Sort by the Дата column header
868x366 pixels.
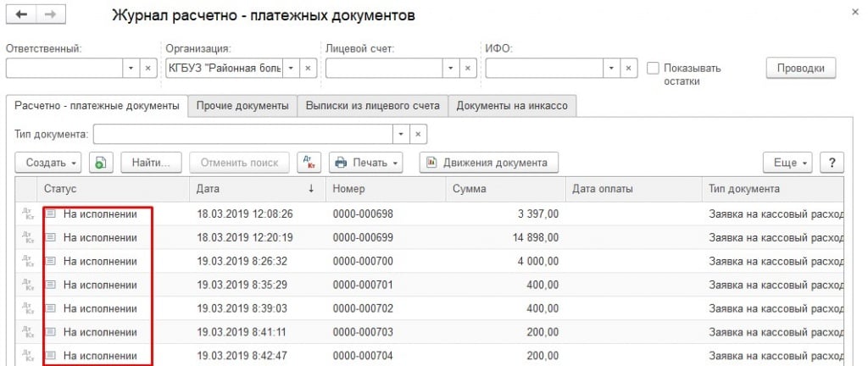coord(256,189)
